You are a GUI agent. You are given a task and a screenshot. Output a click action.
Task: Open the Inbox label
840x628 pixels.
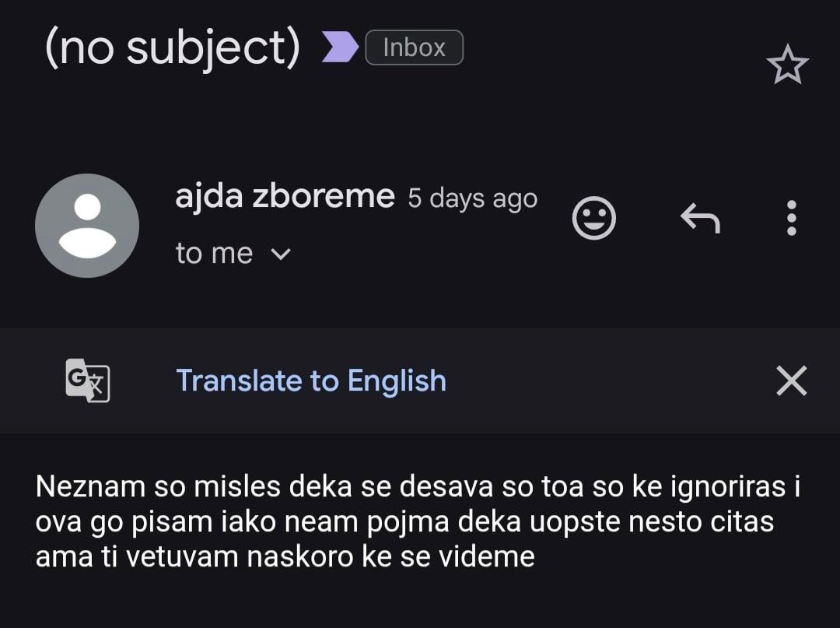click(x=414, y=47)
